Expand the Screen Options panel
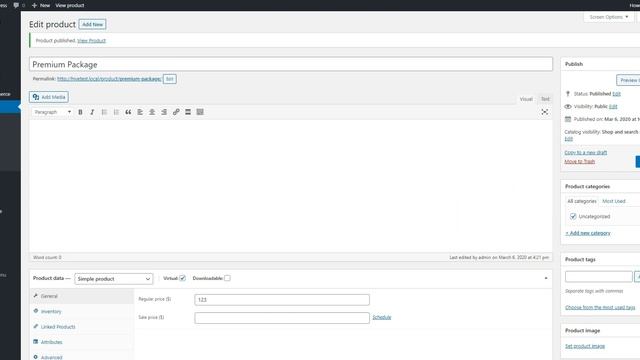This screenshot has height=360, width=640. (609, 17)
